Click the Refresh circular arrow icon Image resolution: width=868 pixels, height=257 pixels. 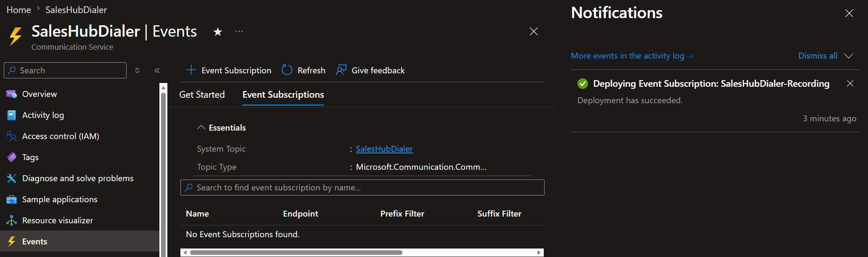point(287,70)
